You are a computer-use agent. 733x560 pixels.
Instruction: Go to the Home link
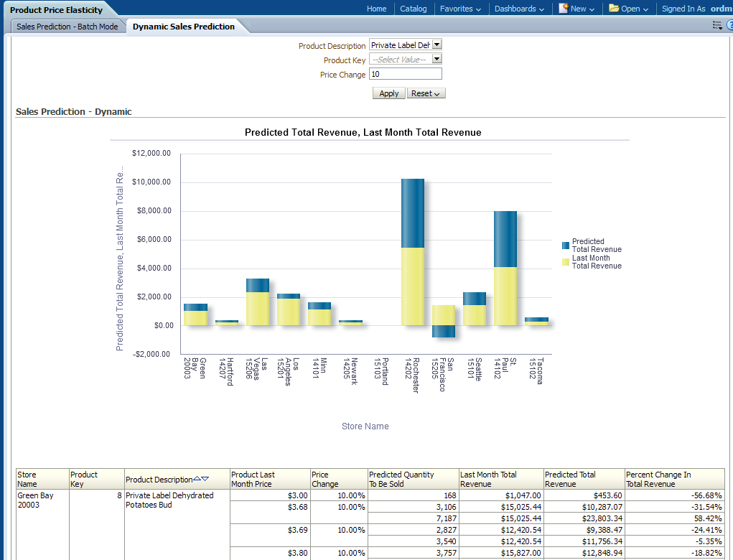[x=376, y=9]
